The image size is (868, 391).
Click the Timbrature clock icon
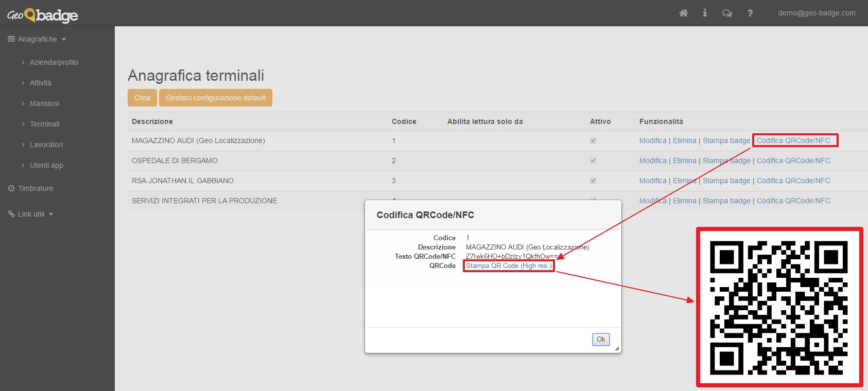click(x=11, y=188)
